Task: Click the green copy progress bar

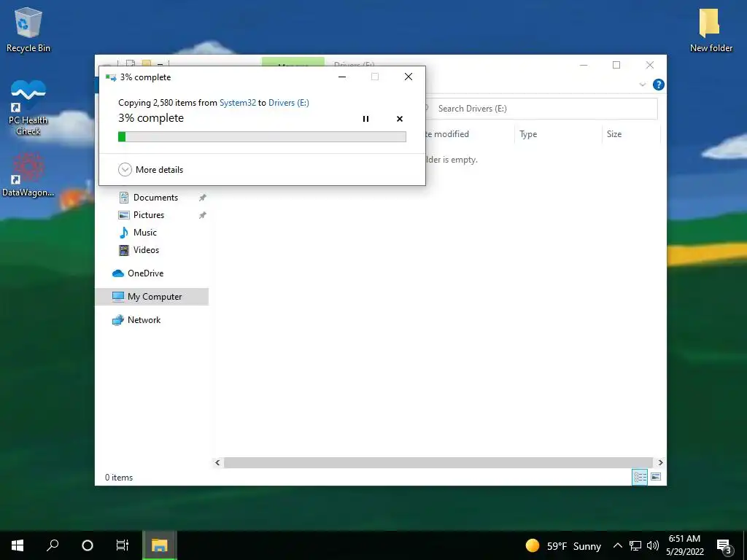Action: [x=262, y=136]
